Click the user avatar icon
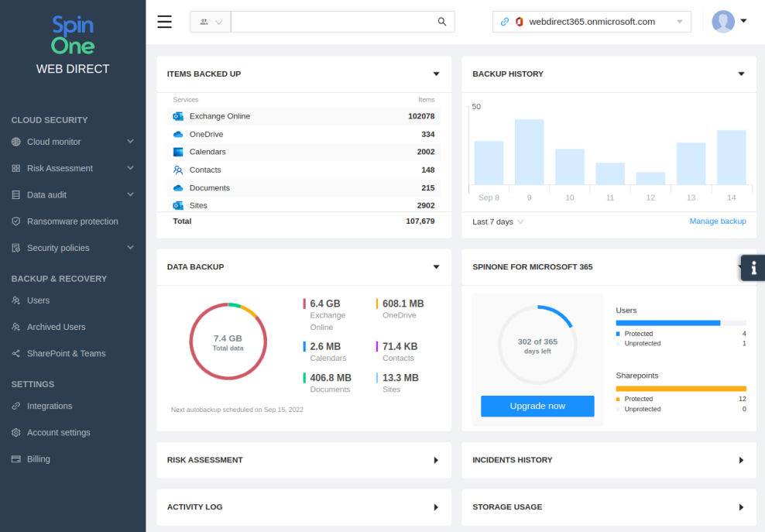 [x=723, y=22]
